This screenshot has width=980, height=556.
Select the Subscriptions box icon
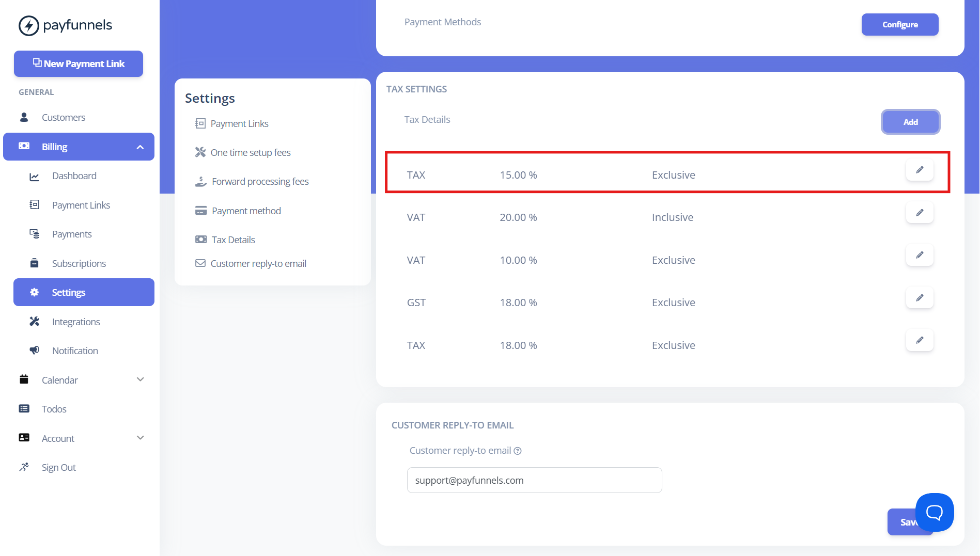tap(34, 263)
